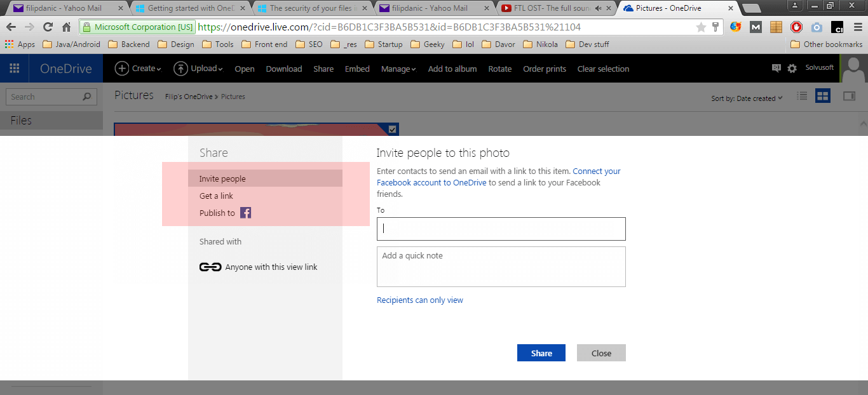
Task: Click Connect your Facebook account link
Action: coord(499,177)
